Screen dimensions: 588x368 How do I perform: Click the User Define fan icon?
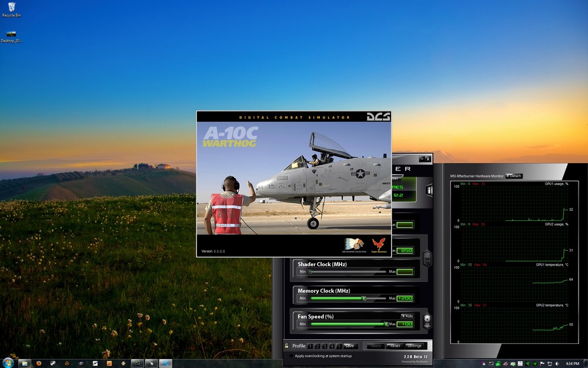427,321
